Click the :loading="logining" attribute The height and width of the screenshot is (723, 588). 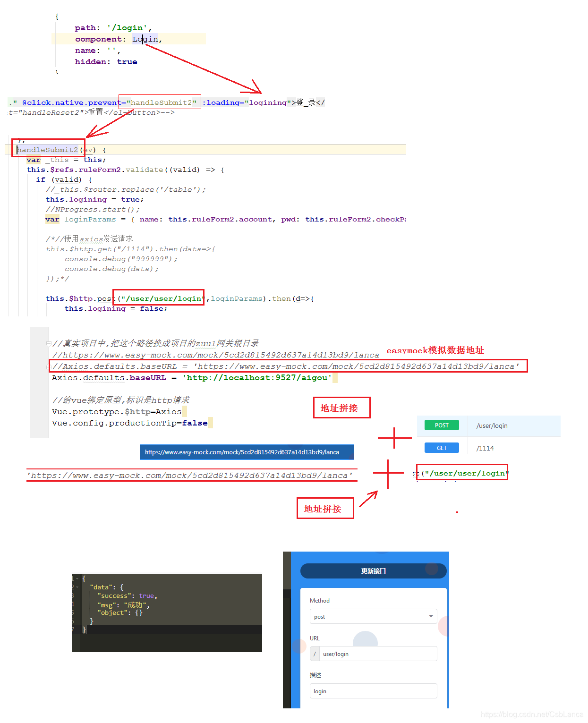pos(246,102)
